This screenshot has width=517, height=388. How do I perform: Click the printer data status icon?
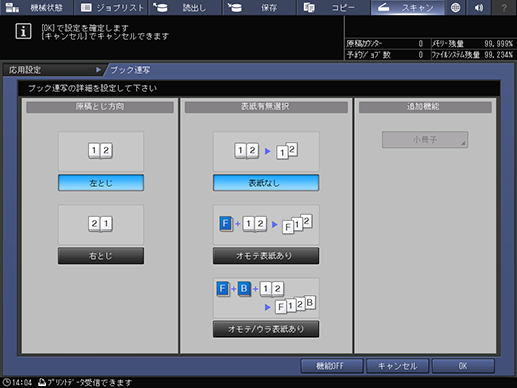point(42,382)
